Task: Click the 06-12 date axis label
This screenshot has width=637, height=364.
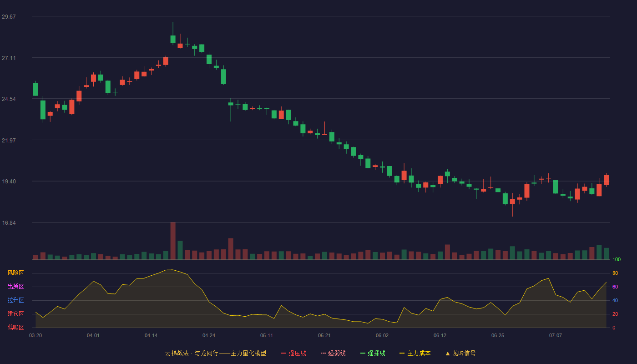Action: [x=440, y=335]
